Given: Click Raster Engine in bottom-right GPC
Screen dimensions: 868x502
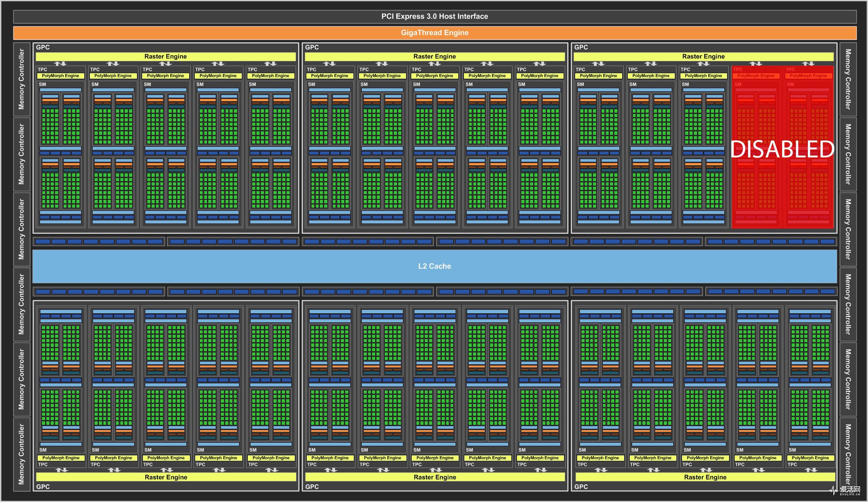Looking at the screenshot, I should pyautogui.click(x=705, y=477).
